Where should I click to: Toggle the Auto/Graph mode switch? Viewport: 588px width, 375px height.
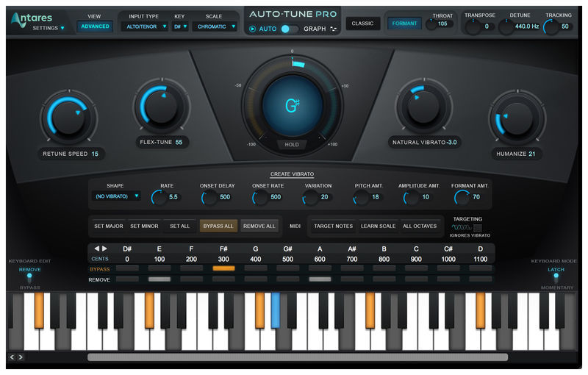pos(290,29)
